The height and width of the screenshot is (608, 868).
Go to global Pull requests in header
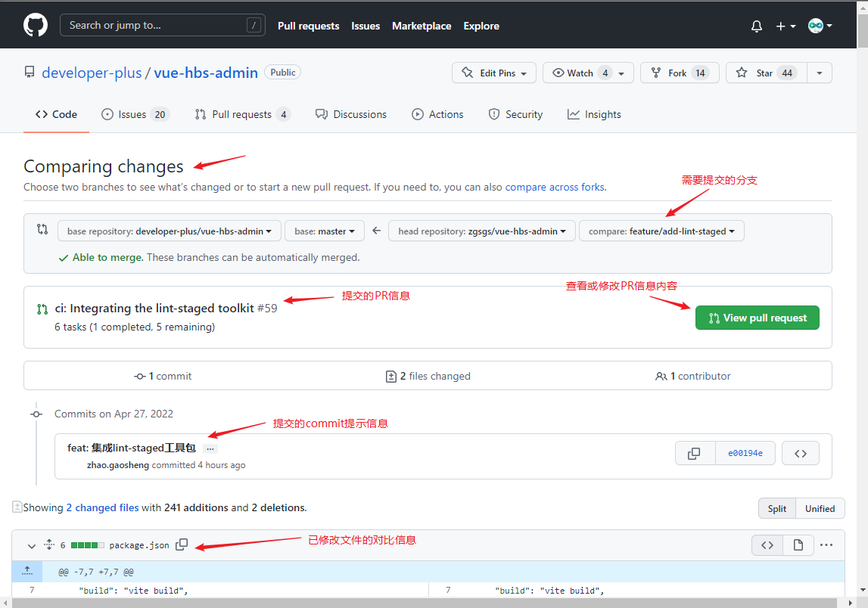click(x=308, y=26)
